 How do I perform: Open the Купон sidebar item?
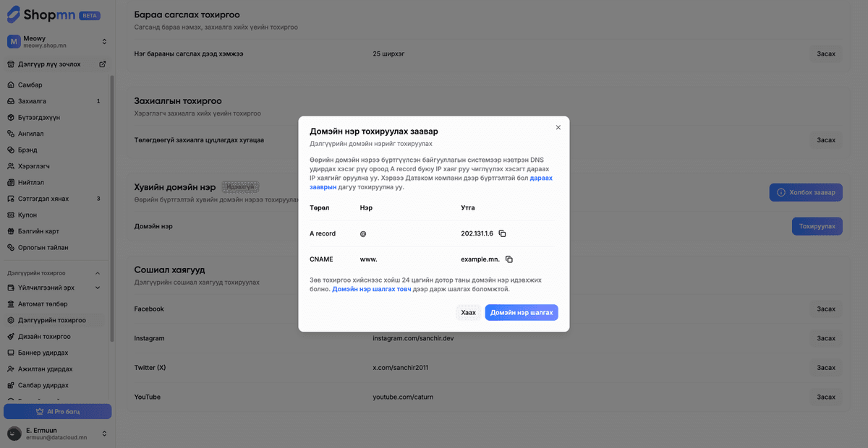tap(27, 215)
